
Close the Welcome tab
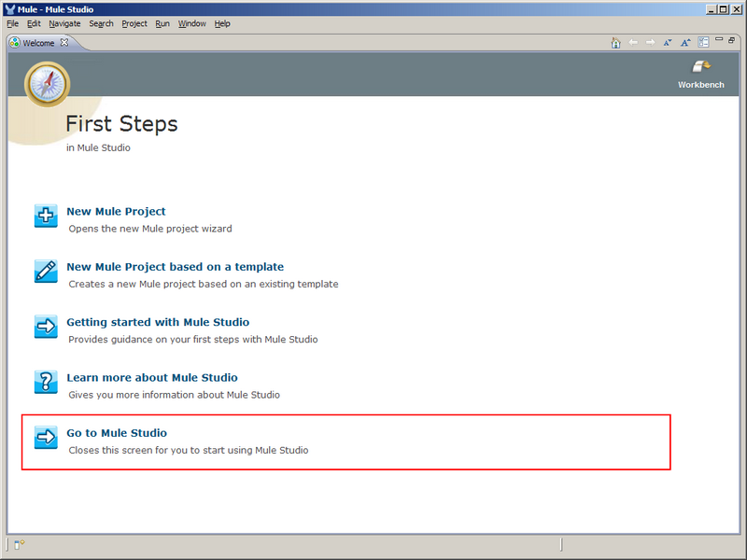click(64, 42)
